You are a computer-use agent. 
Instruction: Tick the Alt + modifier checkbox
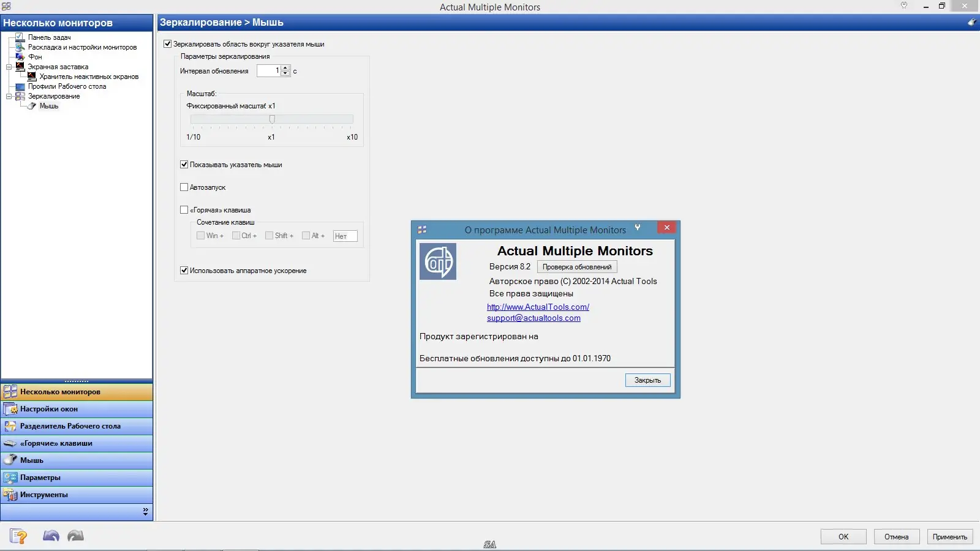[x=306, y=236]
